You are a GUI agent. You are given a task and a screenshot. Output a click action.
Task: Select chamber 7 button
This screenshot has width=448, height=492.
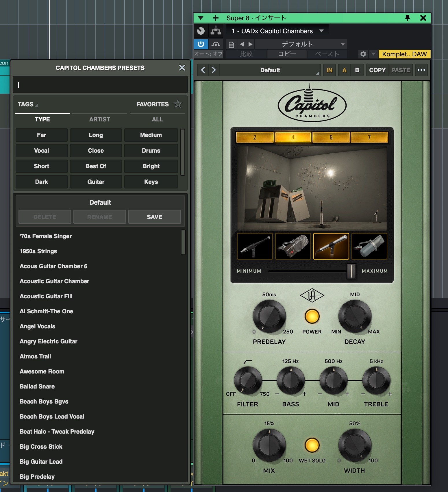click(x=369, y=137)
